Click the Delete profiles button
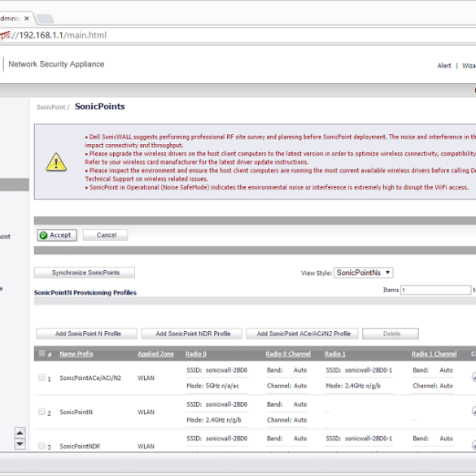476x476 pixels. (x=391, y=334)
